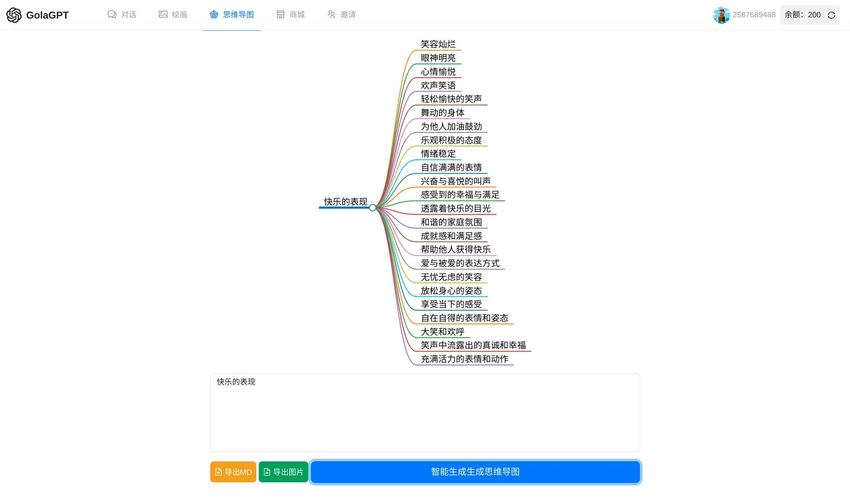Go to the 商城 tab

click(x=290, y=15)
